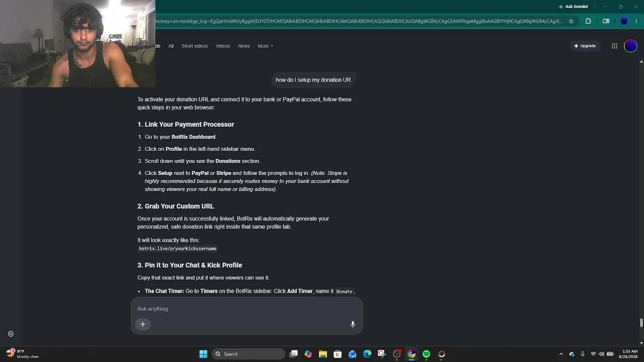Click the battery tray icon

click(610, 354)
